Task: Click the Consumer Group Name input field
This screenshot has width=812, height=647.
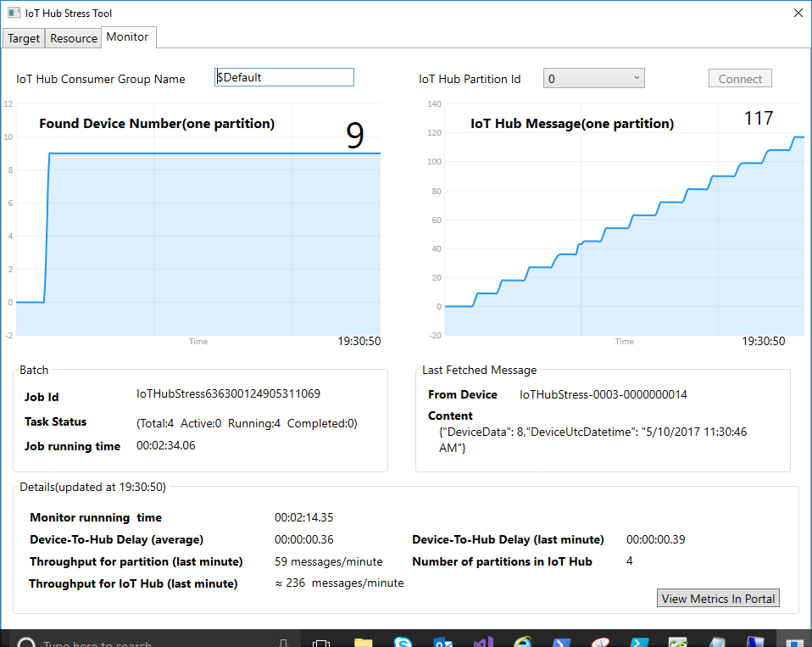Action: [284, 77]
